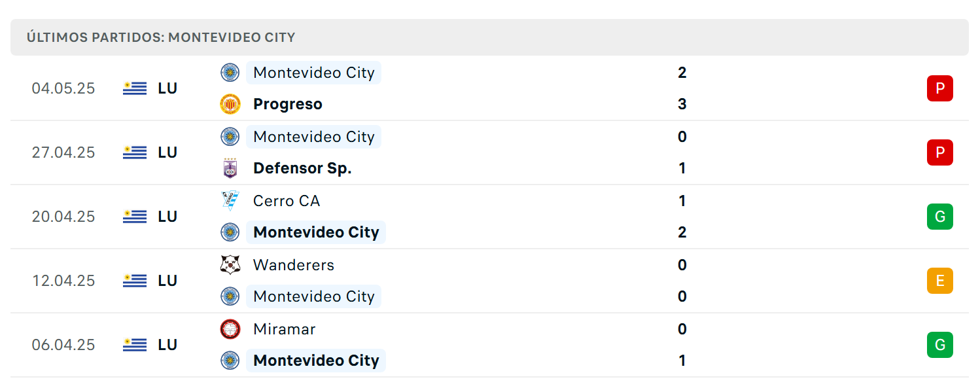Viewport: 980px width, 390px height.
Task: Click the Cerro CA team crest icon
Action: click(x=230, y=201)
